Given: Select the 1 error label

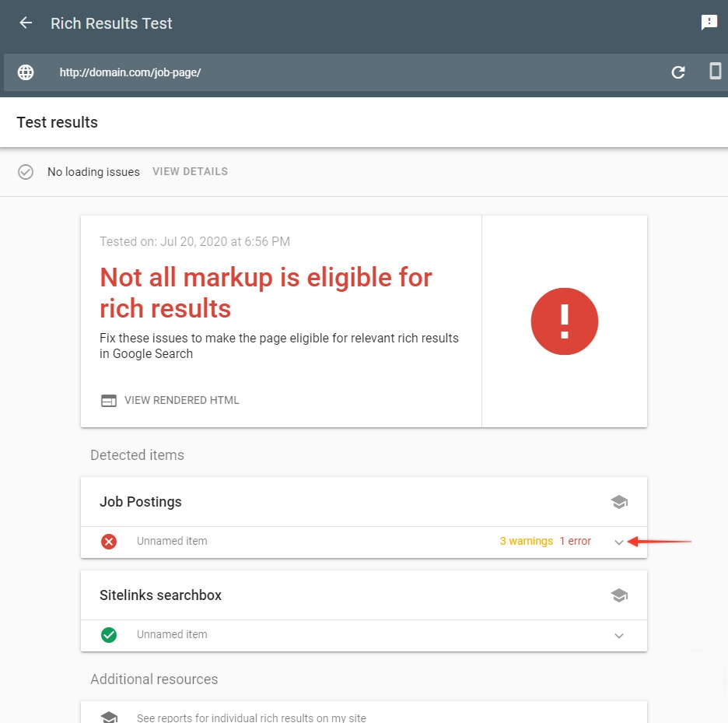Looking at the screenshot, I should click(575, 542).
